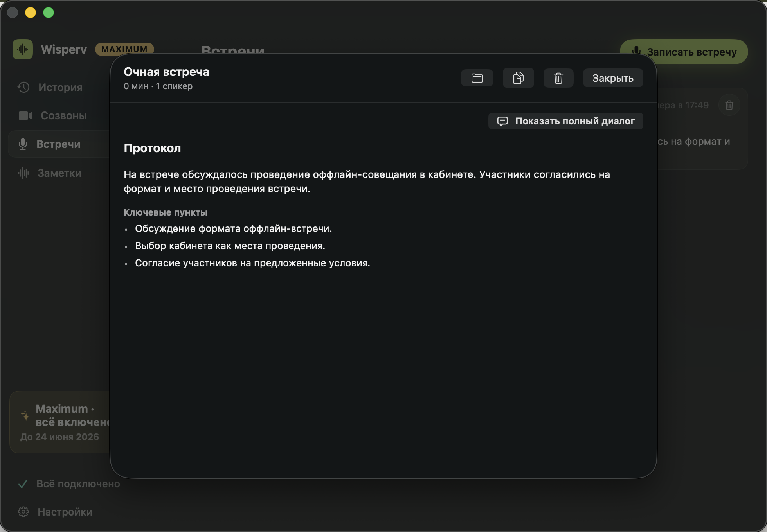The width and height of the screenshot is (767, 532).
Task: Click the green fullscreen window button
Action: pos(49,13)
